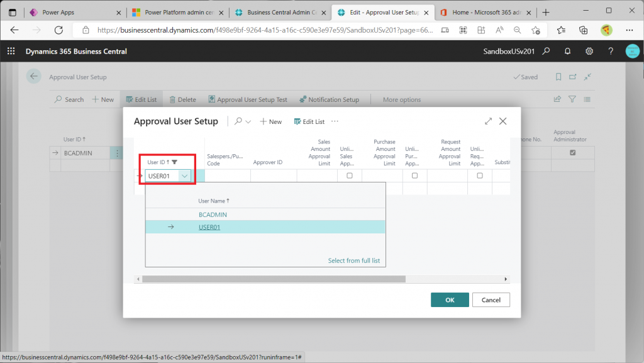Open the browser tab actions menu icon
Screen dimensions: 644x363
[13, 13]
